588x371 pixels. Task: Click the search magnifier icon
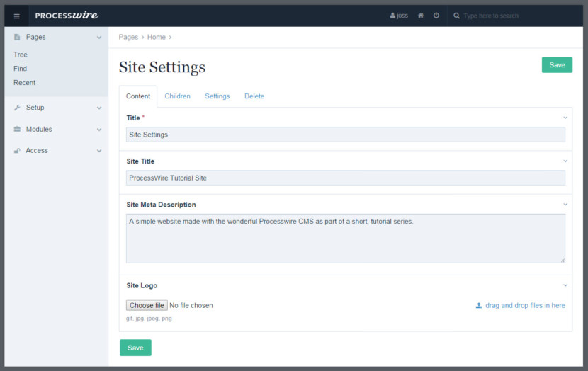coord(456,16)
